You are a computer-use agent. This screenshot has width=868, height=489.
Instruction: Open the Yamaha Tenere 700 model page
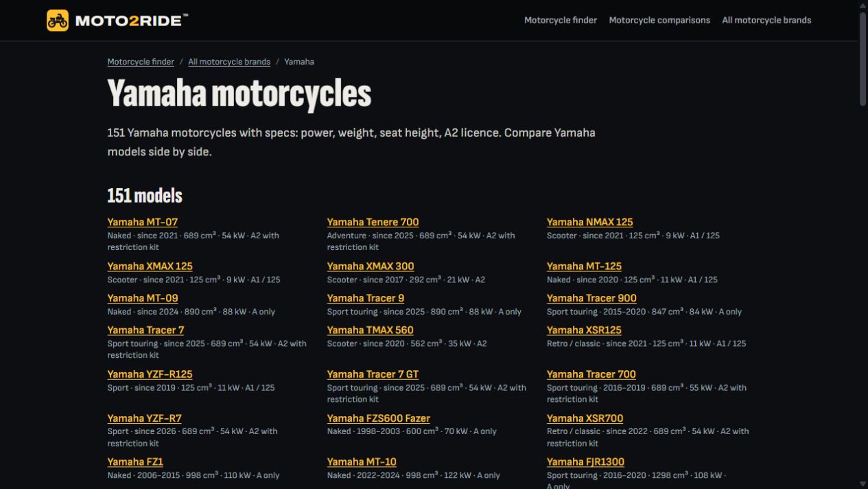point(373,222)
